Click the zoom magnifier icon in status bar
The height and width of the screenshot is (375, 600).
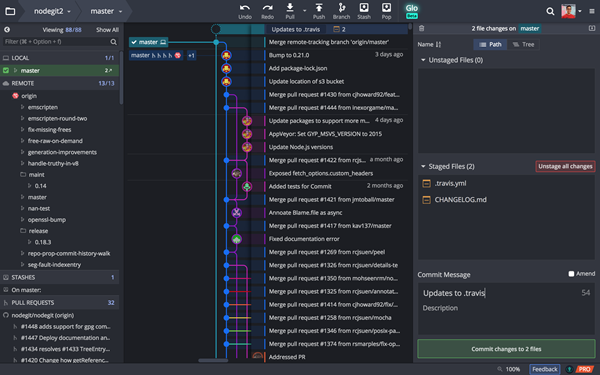tap(499, 369)
